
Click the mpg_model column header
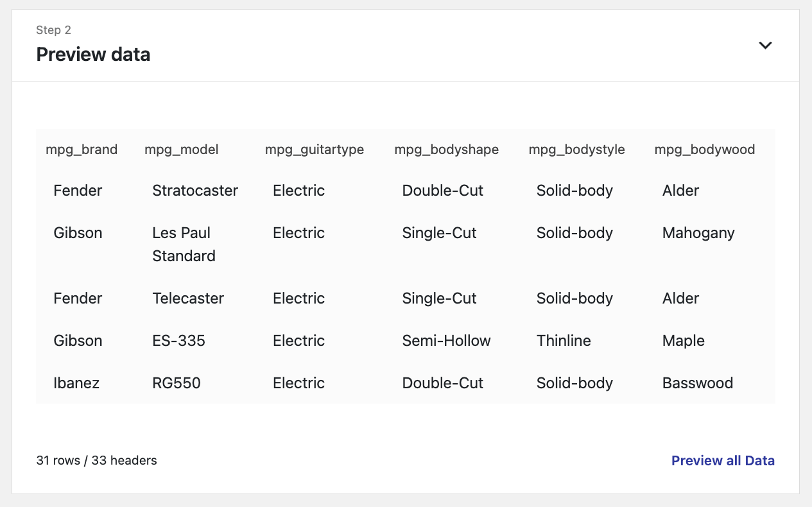click(182, 150)
